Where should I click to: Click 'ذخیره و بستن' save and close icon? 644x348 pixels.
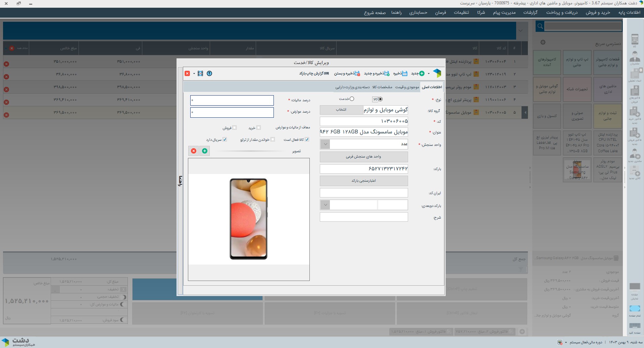[x=357, y=73]
